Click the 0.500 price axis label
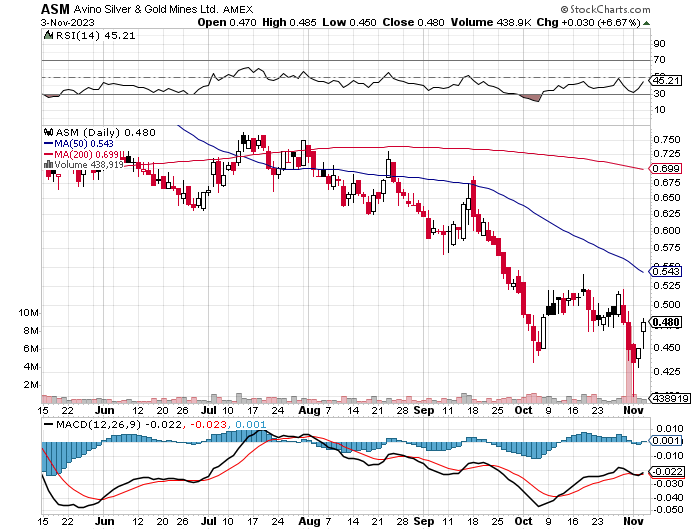700x530 pixels. [x=667, y=305]
